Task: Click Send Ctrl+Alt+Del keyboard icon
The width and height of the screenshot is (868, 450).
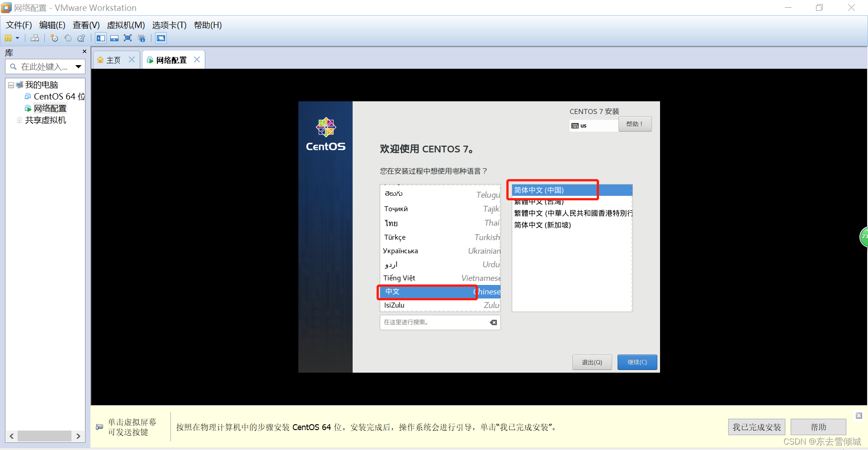Action: point(35,38)
